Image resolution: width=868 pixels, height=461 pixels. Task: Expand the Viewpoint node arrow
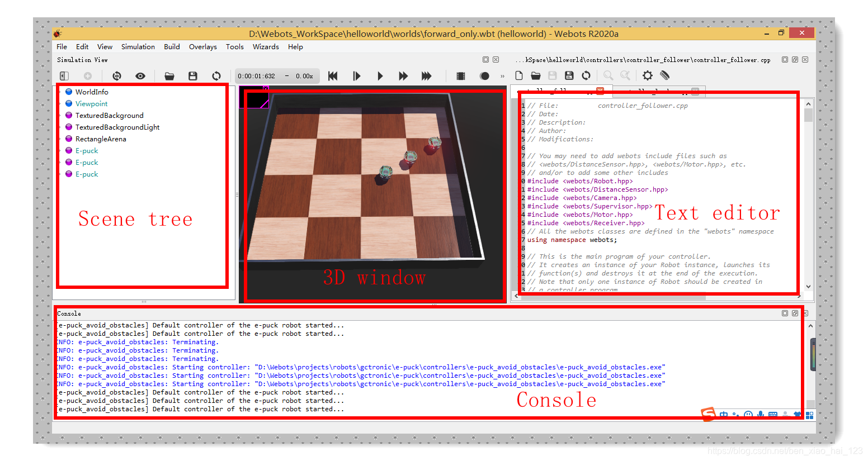(60, 103)
